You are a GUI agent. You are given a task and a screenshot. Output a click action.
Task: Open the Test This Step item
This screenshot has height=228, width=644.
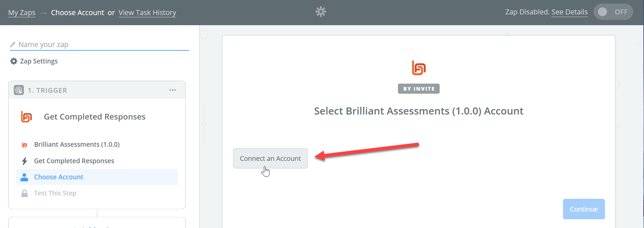(55, 193)
